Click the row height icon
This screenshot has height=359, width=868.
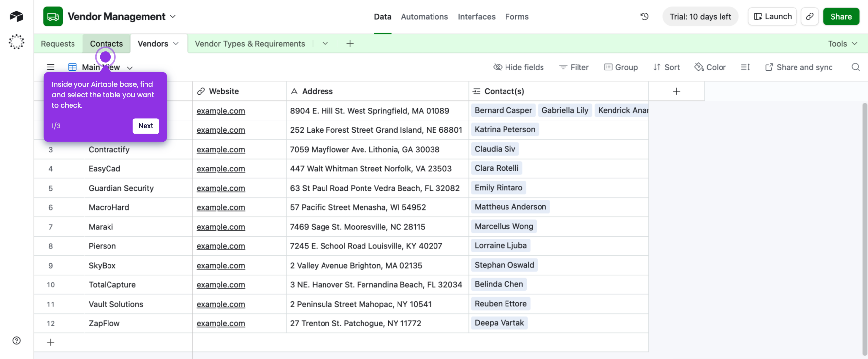click(745, 67)
